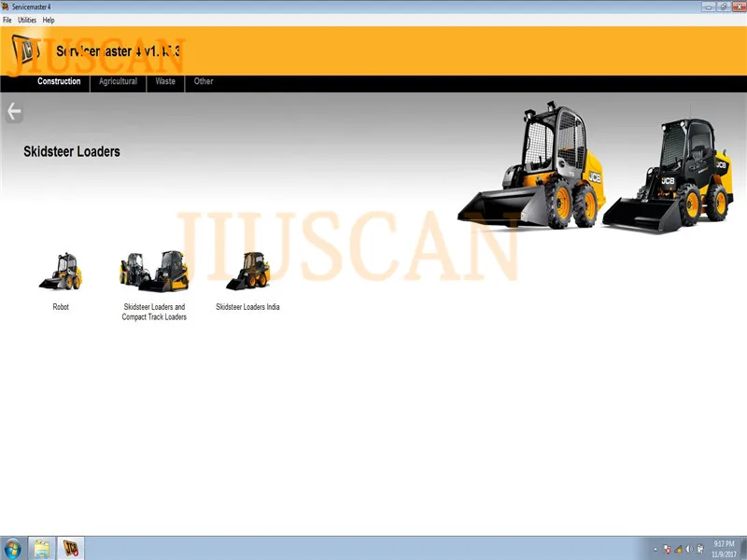Image resolution: width=747 pixels, height=560 pixels.
Task: Open the Utilities menu
Action: (x=27, y=20)
